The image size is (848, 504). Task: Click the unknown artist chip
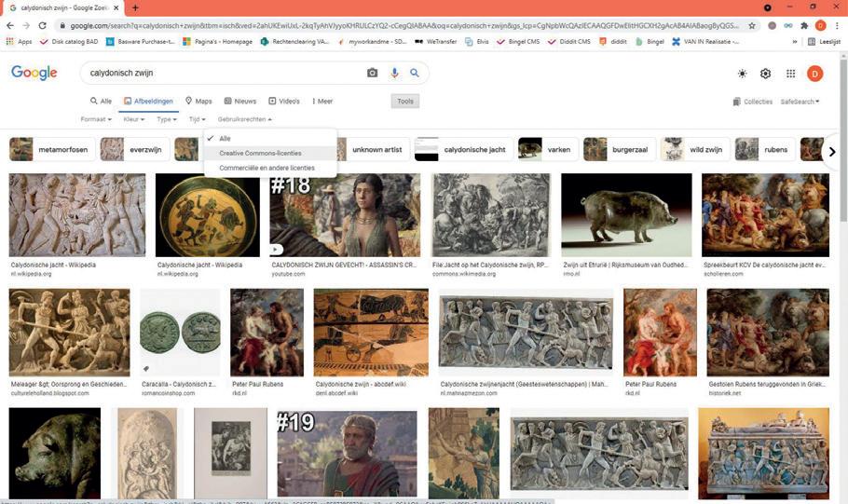pos(374,149)
